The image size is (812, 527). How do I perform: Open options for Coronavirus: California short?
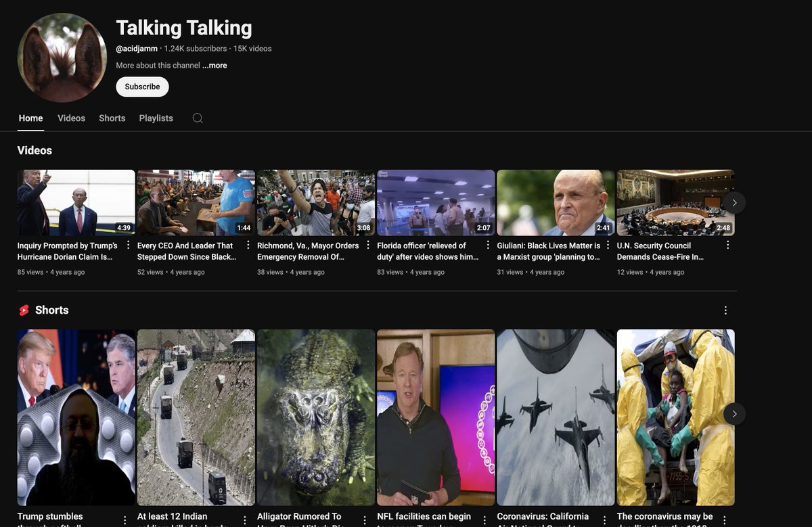[x=605, y=520]
